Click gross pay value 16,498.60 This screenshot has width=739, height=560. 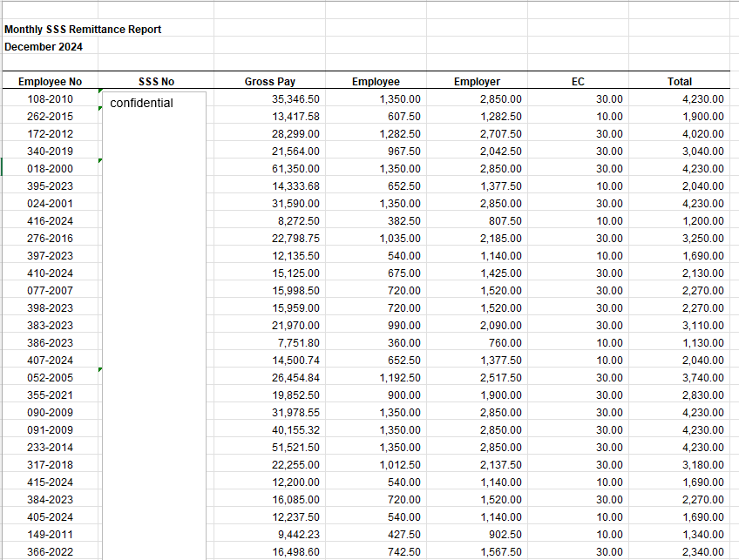coord(295,552)
